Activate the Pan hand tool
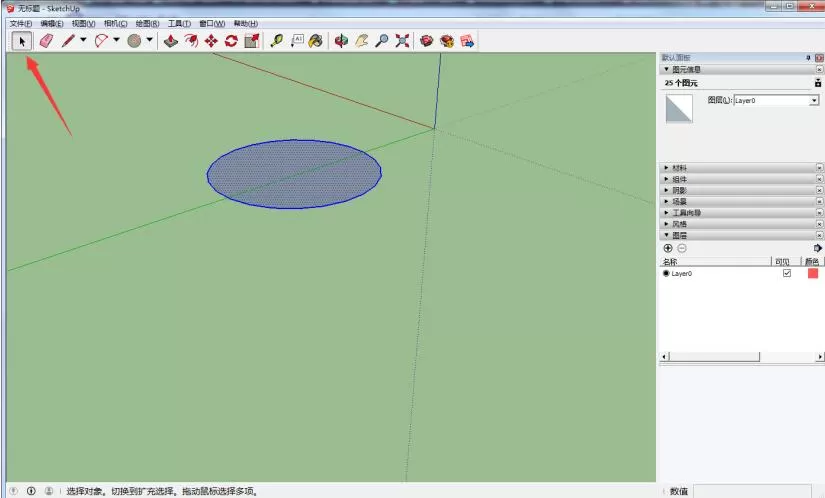The width and height of the screenshot is (825, 498). (x=361, y=41)
